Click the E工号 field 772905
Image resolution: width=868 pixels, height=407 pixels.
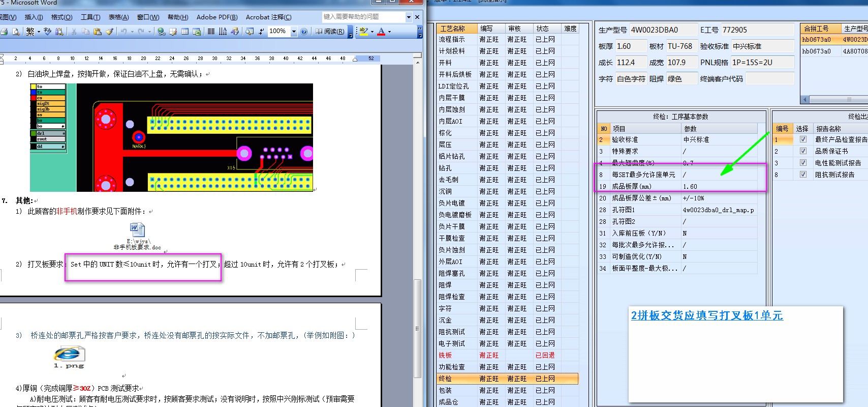coord(757,30)
